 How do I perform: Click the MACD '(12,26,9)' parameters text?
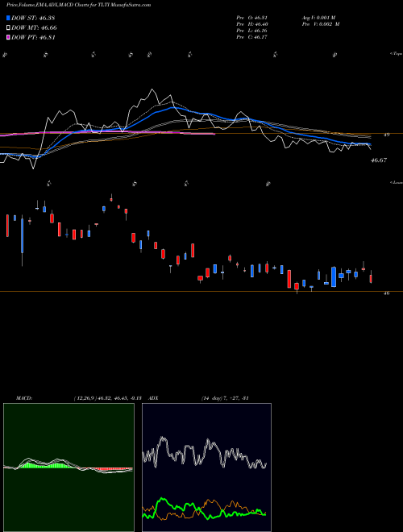[107, 398]
